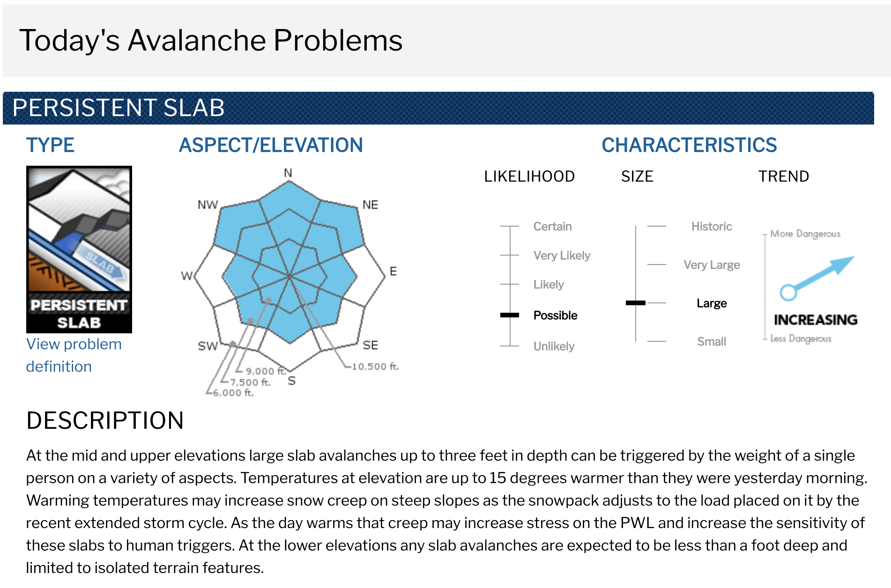Viewport: 891px width, 588px height.
Task: Click the Persistent Slab problem type icon
Action: click(x=79, y=249)
